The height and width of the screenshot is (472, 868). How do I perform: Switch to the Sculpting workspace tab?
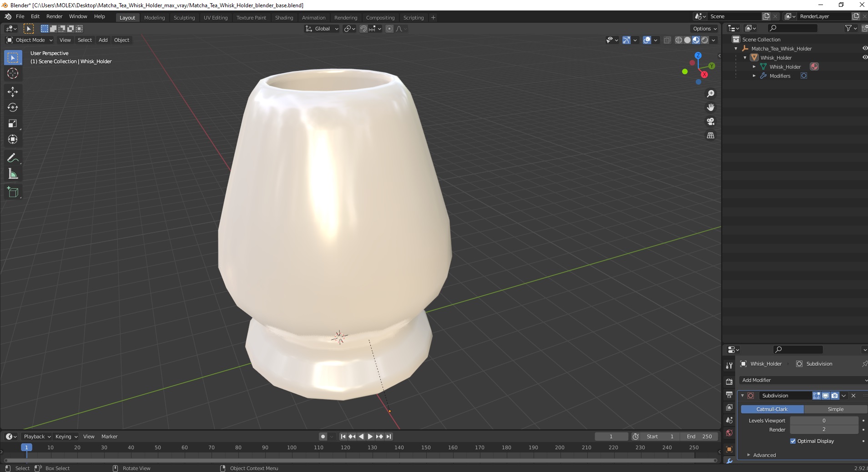(184, 18)
